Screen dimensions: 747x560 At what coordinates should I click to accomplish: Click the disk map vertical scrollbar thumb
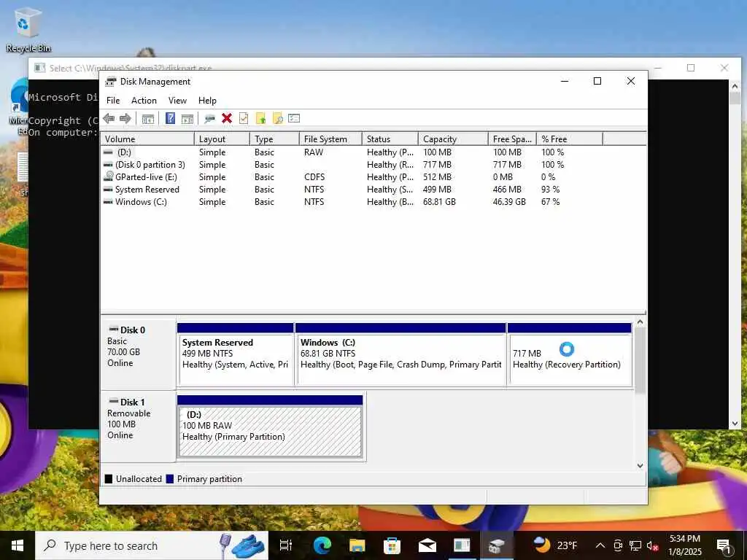point(640,360)
